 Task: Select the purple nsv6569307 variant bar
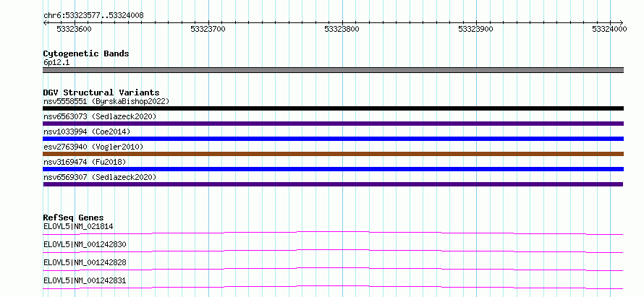pos(333,184)
